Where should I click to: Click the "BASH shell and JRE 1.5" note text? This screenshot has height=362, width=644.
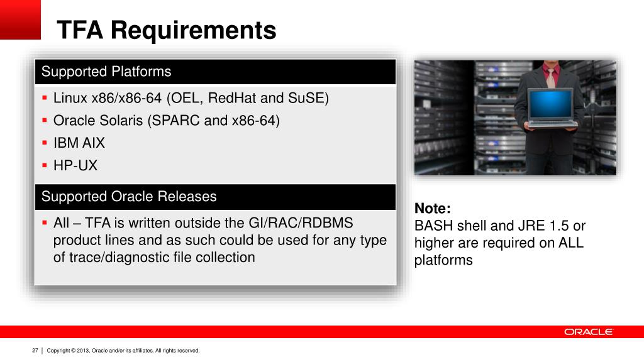pos(500,243)
